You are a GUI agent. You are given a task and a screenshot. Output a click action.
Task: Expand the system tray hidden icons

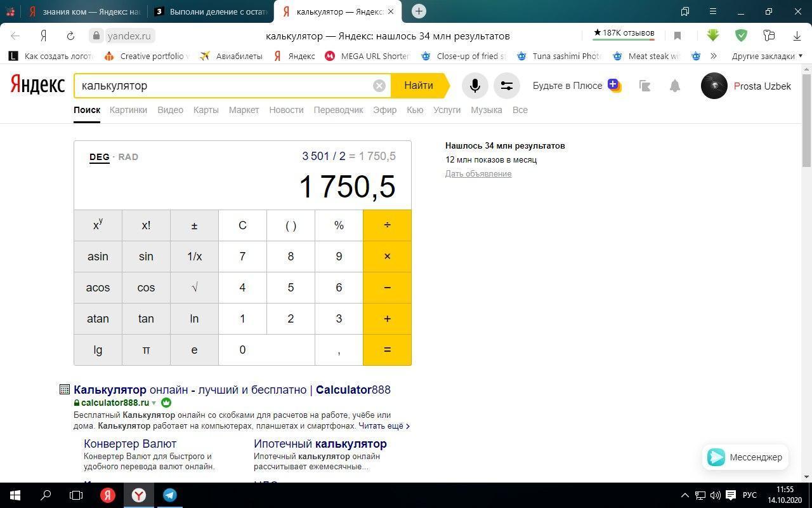pos(684,495)
